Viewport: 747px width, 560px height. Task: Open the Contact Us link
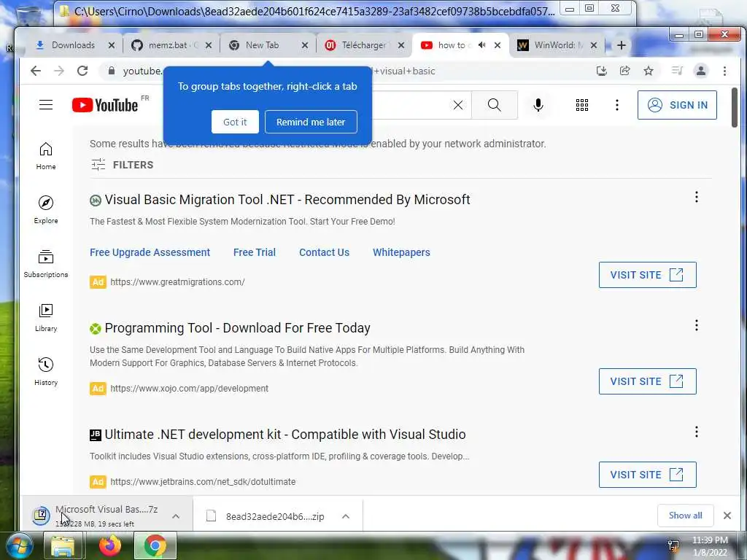(x=324, y=252)
